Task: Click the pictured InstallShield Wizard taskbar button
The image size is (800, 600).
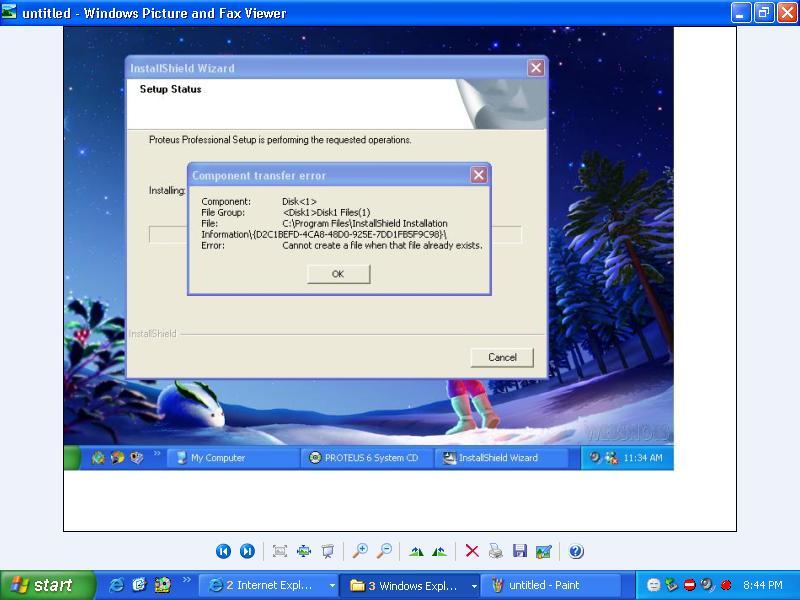Action: click(501, 458)
